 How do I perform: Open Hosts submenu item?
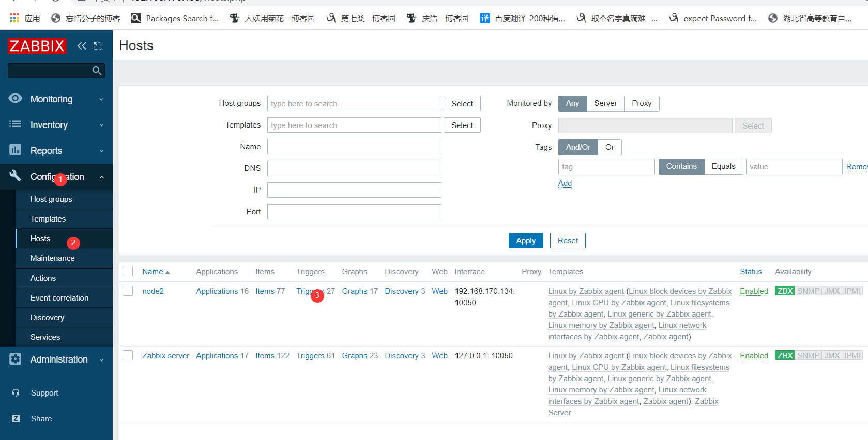coord(64,239)
